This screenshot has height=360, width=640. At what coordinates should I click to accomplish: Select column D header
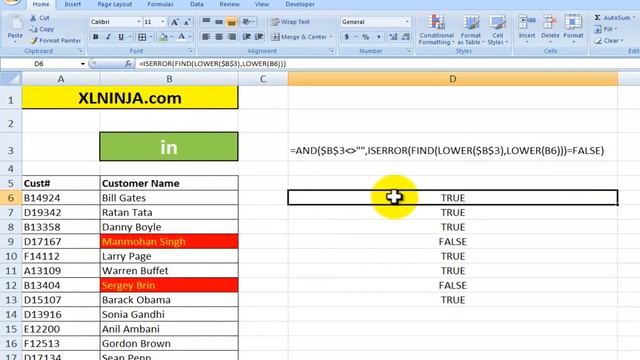[x=453, y=79]
